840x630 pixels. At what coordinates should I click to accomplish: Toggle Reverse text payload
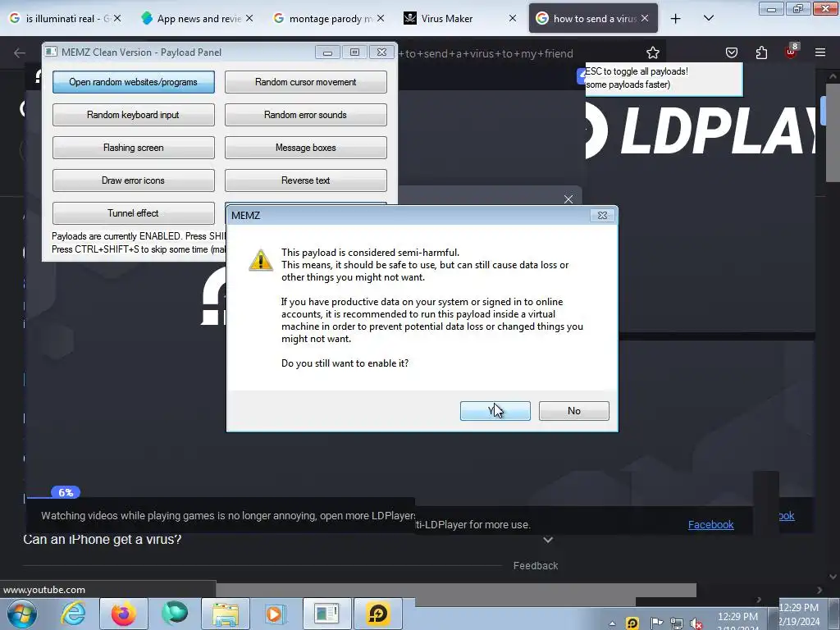[305, 180]
